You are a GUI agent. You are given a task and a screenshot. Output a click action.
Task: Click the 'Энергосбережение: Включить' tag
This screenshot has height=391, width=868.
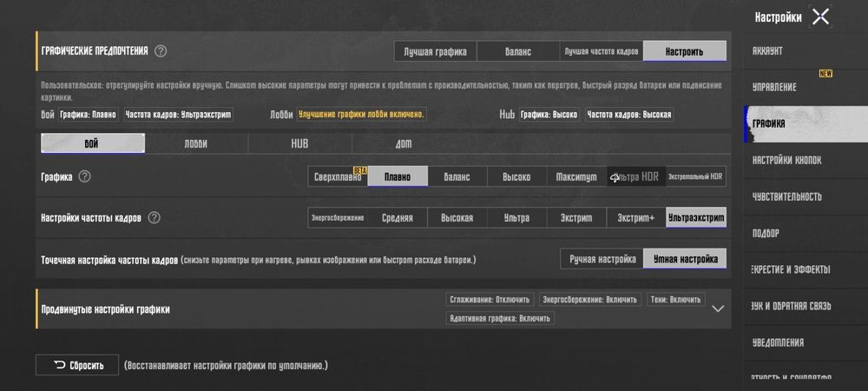pos(590,300)
